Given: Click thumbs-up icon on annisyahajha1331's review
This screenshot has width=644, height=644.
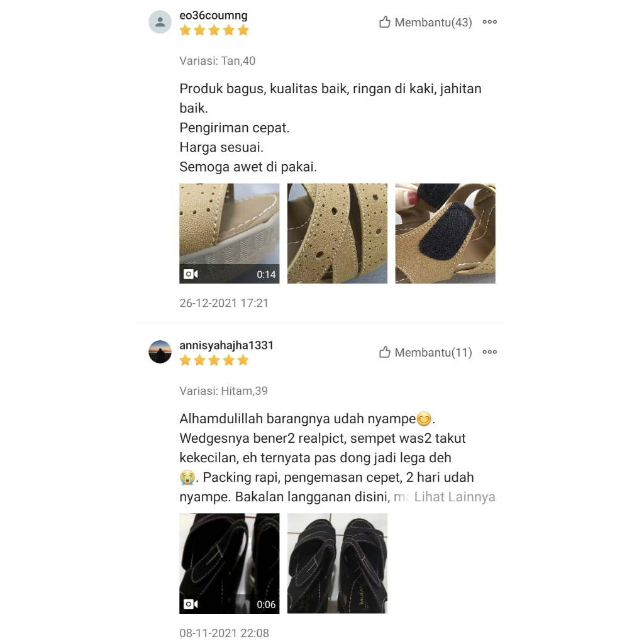Looking at the screenshot, I should [x=384, y=352].
